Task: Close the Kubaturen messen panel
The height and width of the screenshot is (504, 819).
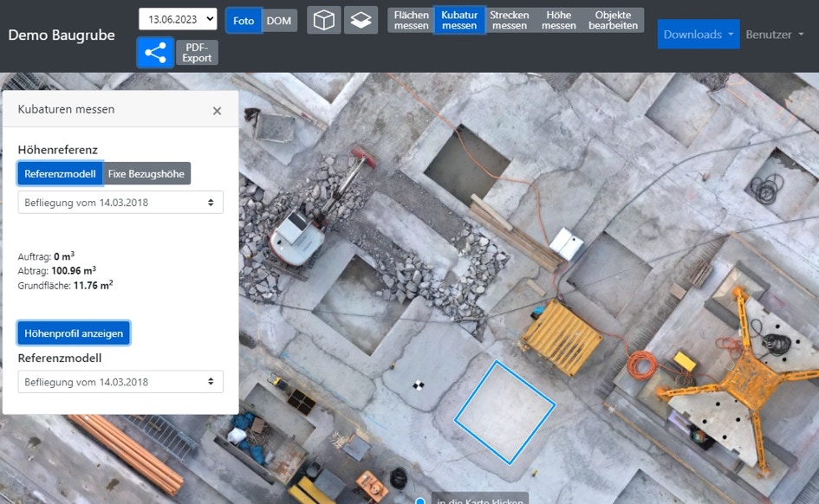Action: [217, 111]
